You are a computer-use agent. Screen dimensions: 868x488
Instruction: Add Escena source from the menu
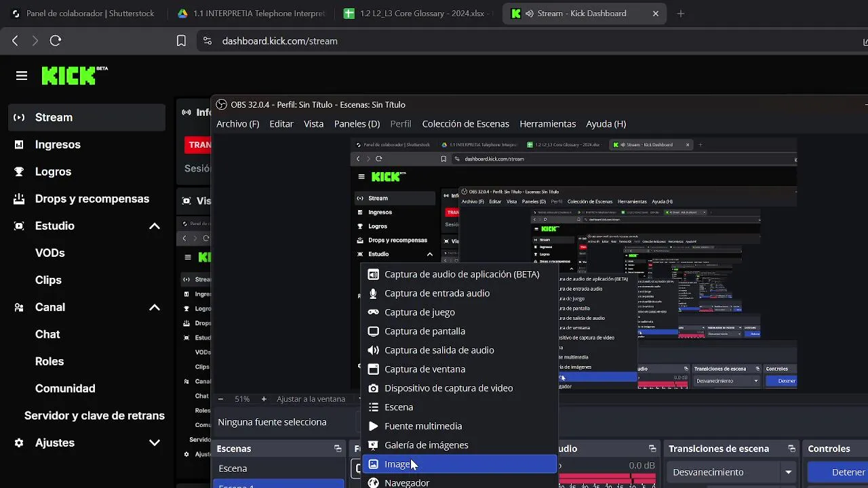459,407
